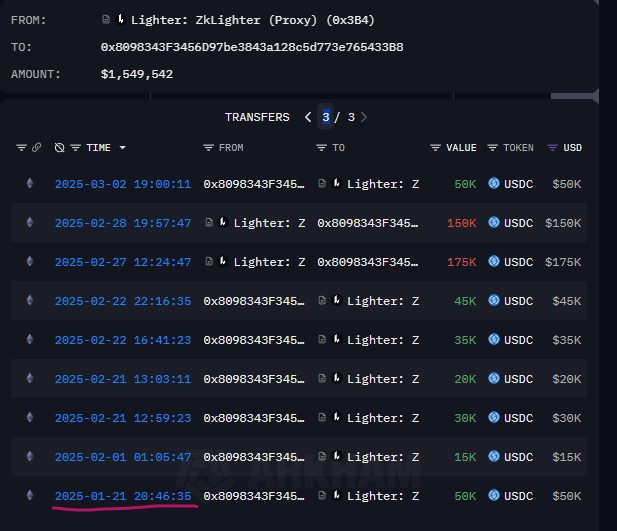
Task: Open the TOKEN column filter
Action: 492,148
